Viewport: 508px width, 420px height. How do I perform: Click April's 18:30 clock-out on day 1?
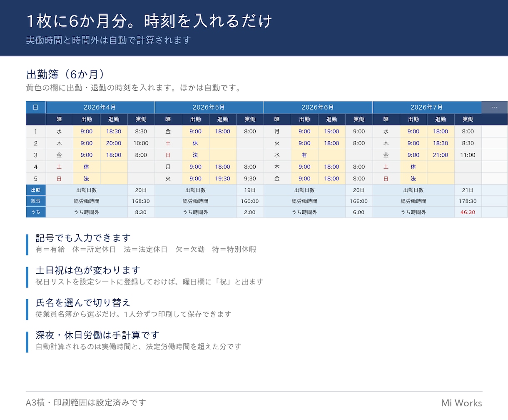point(114,131)
